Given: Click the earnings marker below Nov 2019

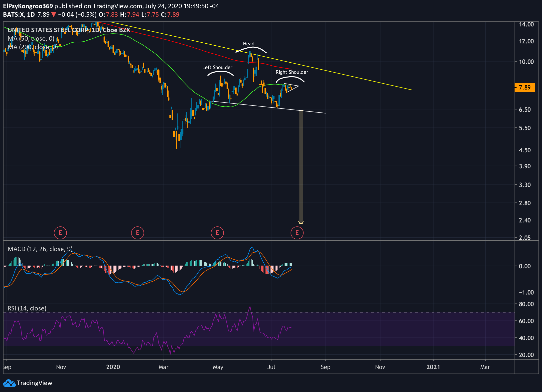Looking at the screenshot, I should pos(60,233).
